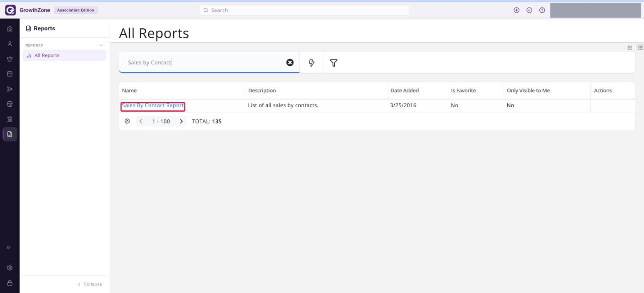The width and height of the screenshot is (644, 293).
Task: Open the funnel filter icon
Action: pos(333,63)
